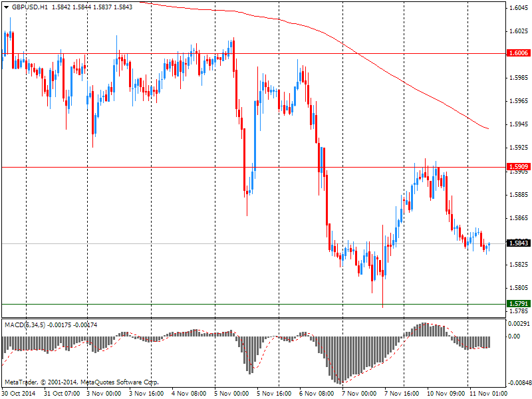Click the 1.6045 price scale value

pyautogui.click(x=519, y=8)
